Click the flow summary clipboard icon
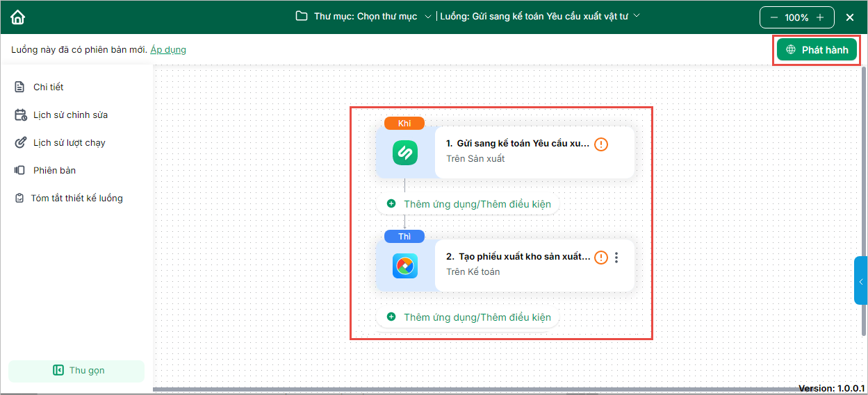Viewport: 868px width, 395px height. pos(19,198)
